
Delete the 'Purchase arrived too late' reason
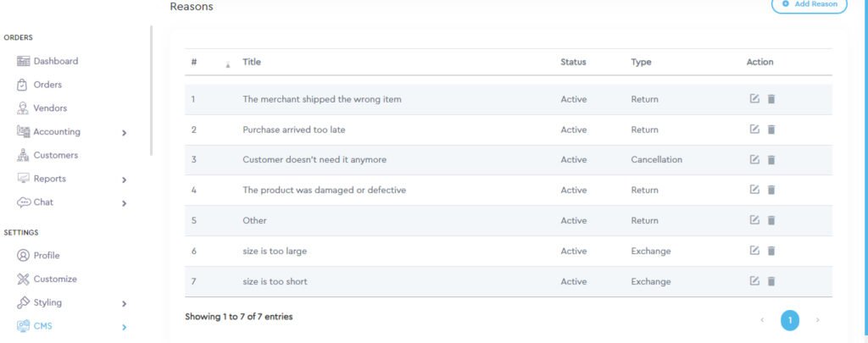pyautogui.click(x=771, y=130)
